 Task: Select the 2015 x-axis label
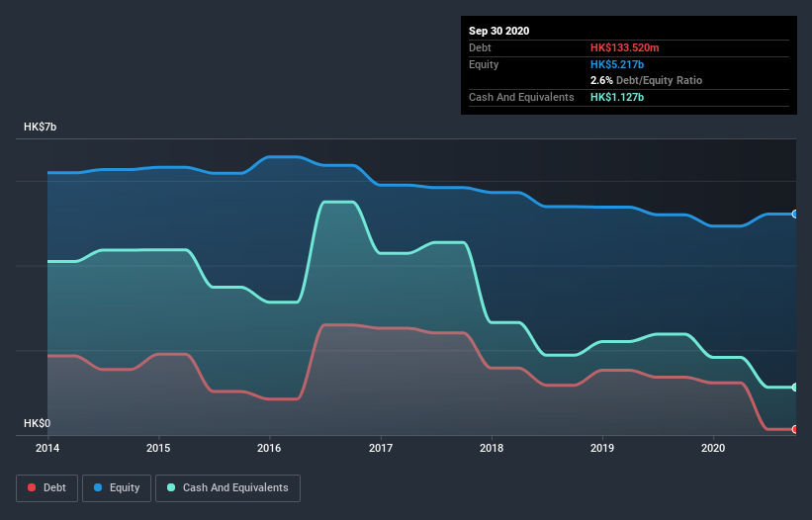(x=158, y=448)
